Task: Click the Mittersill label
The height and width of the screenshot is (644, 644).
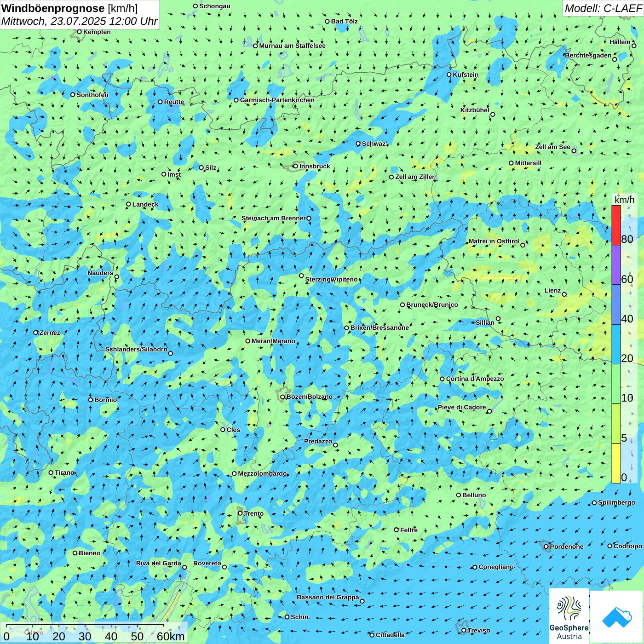Action: coord(528,163)
